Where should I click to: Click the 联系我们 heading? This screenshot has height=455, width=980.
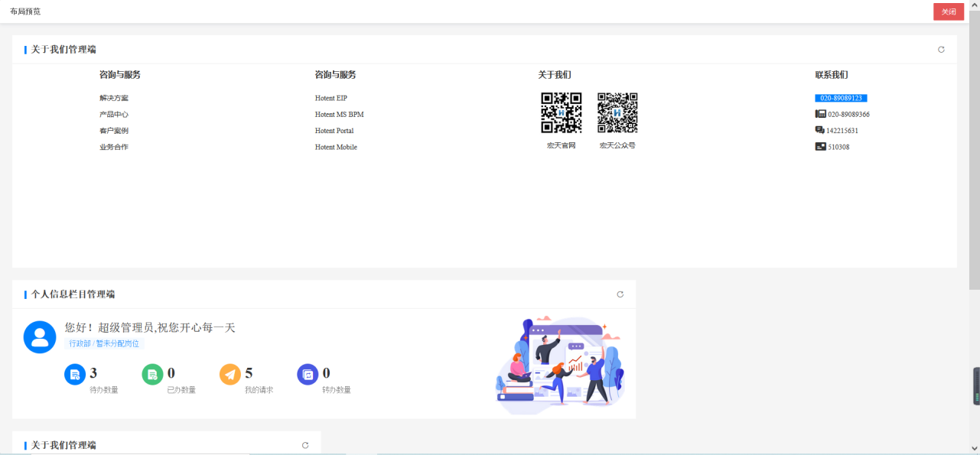[x=832, y=75]
